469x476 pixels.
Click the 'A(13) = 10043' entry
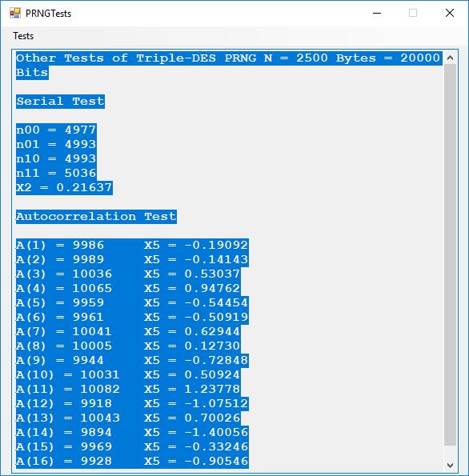coord(68,418)
